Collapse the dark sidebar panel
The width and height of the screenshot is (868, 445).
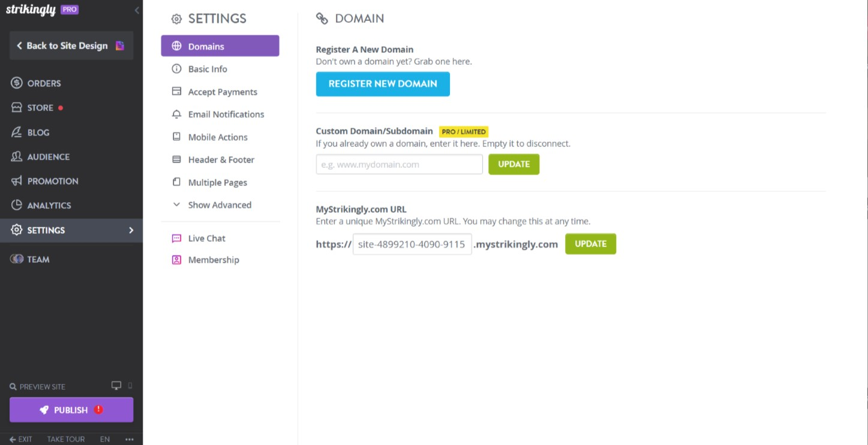(x=136, y=10)
